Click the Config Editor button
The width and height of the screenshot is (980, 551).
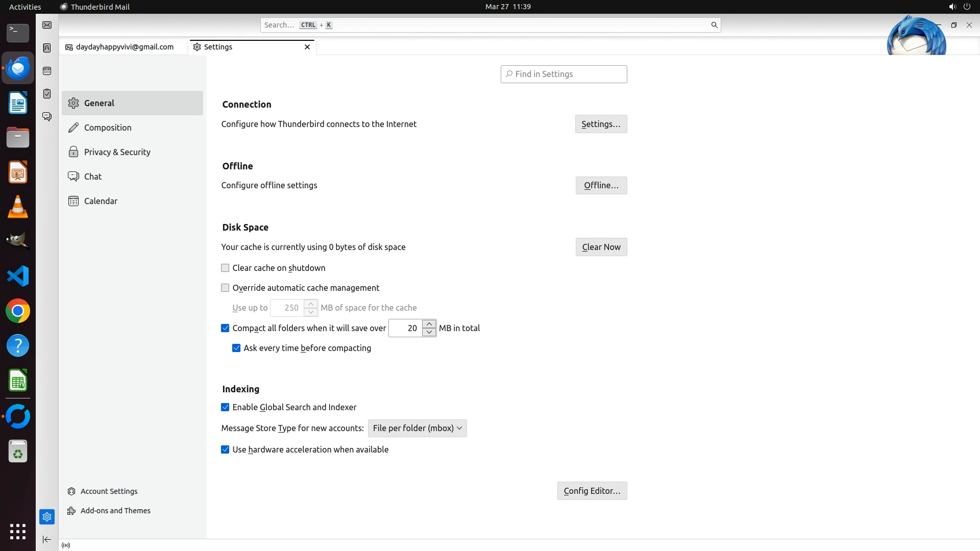click(592, 491)
